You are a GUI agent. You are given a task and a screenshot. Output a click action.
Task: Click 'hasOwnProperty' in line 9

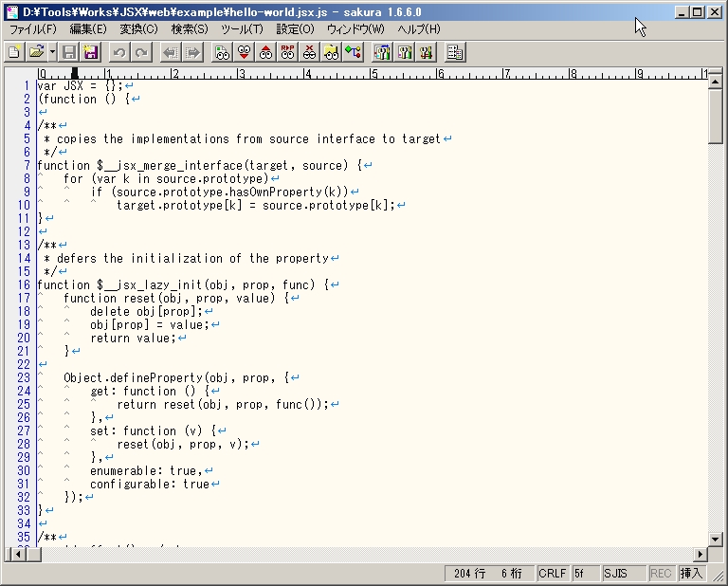tap(276, 192)
